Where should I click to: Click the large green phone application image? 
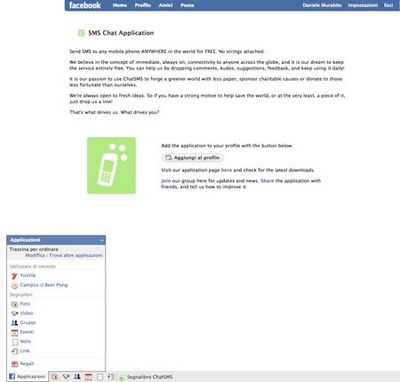point(111,165)
